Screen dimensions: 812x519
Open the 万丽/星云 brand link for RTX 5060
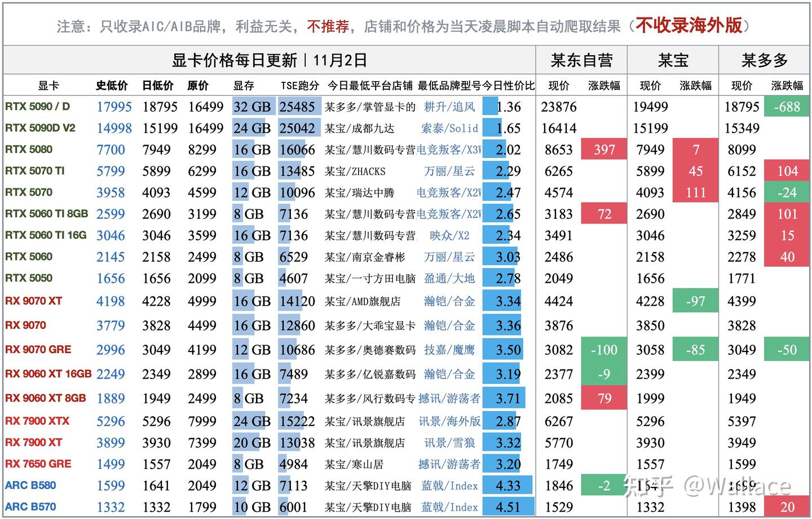pyautogui.click(x=449, y=257)
